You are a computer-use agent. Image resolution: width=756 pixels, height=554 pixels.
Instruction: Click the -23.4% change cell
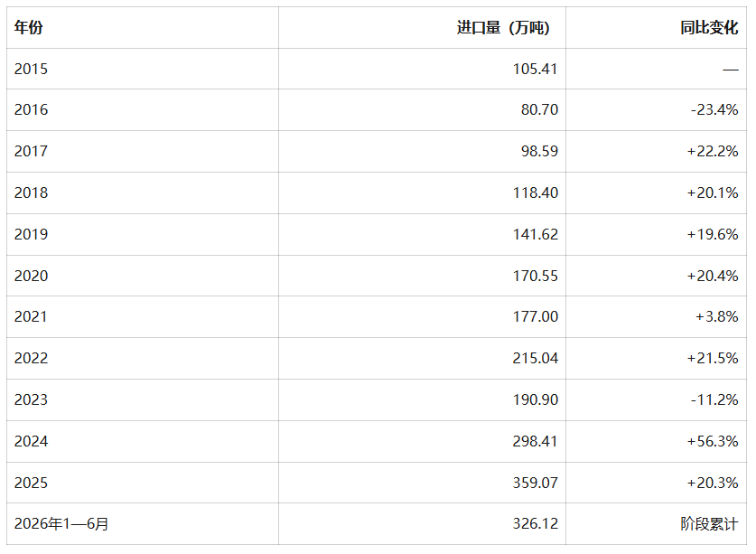[x=714, y=109]
